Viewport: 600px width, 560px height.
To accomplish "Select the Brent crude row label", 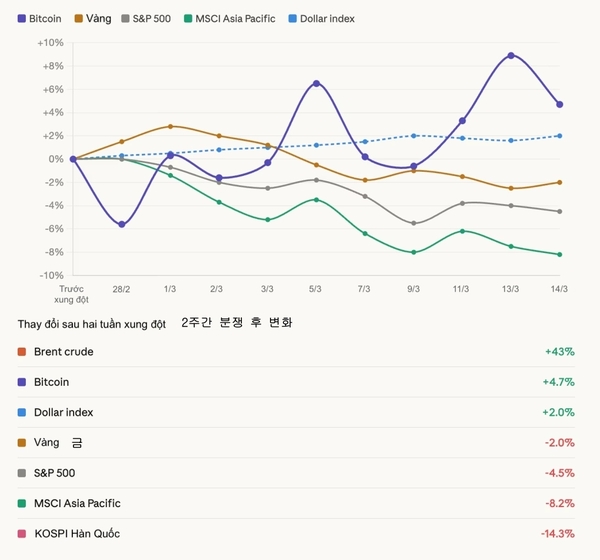I will point(63,352).
